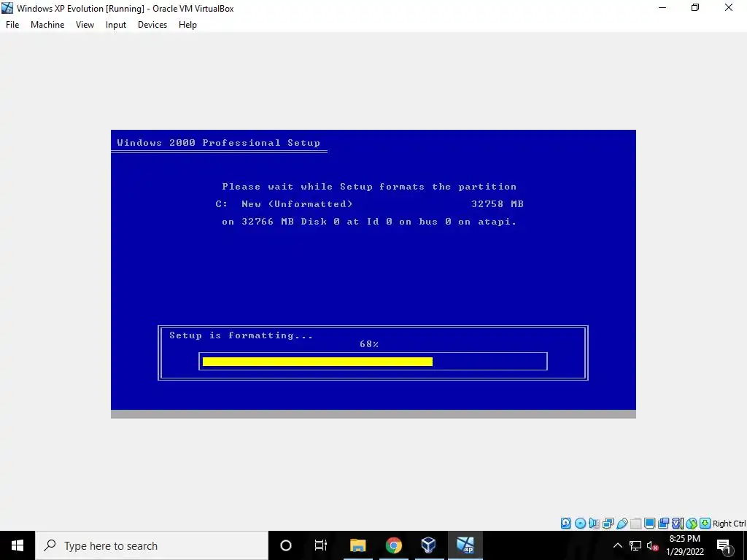Open Cortana from the taskbar
The image size is (747, 560).
click(286, 545)
